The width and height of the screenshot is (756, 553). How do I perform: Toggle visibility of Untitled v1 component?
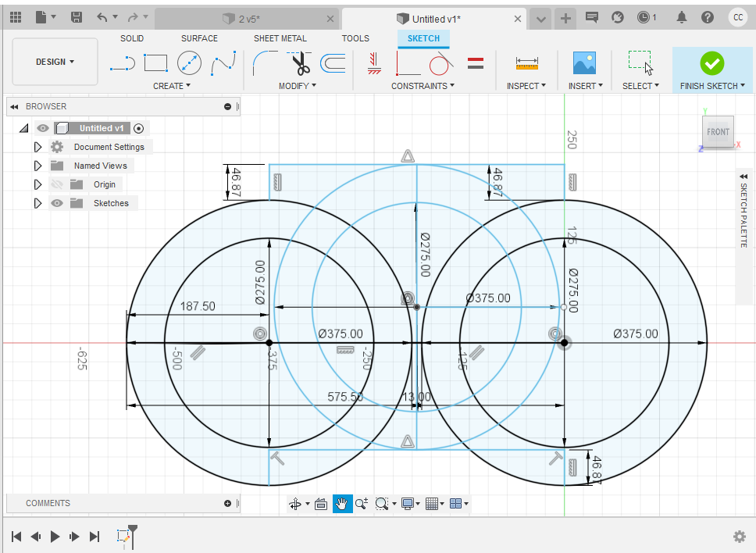[43, 128]
